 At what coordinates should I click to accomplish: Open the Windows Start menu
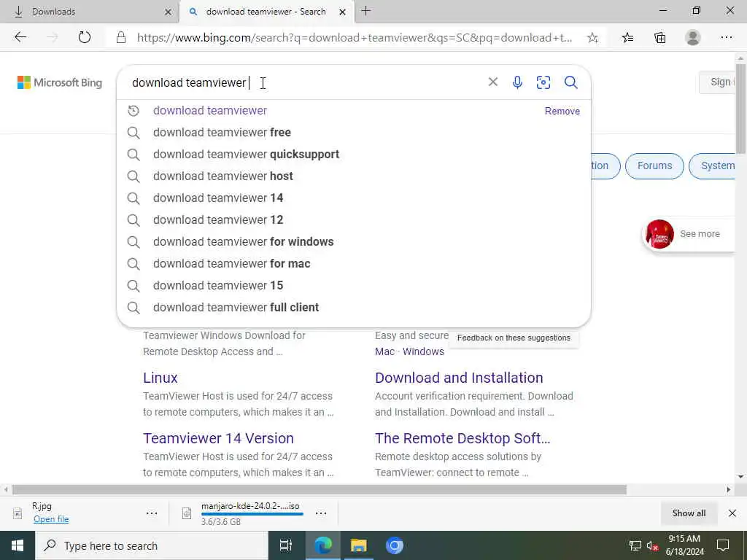pyautogui.click(x=18, y=545)
